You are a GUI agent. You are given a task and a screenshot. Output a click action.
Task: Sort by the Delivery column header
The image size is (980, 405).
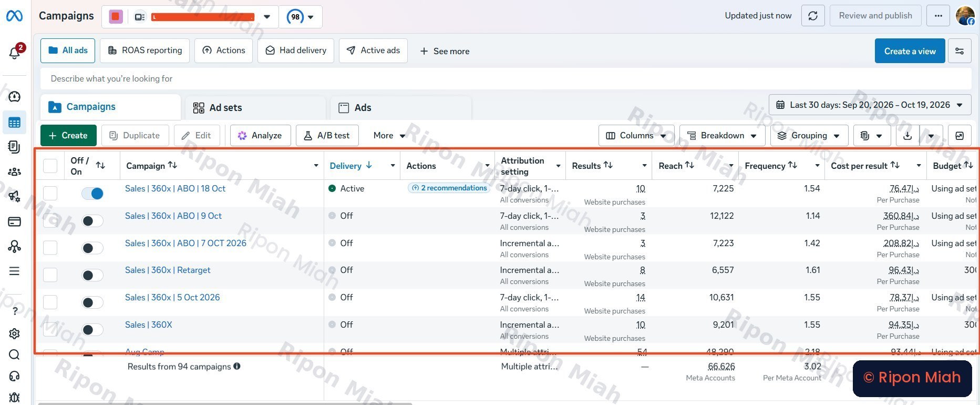[351, 166]
